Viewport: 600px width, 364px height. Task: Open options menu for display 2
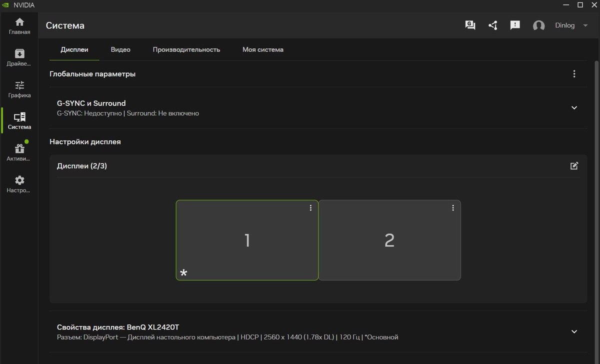(453, 207)
